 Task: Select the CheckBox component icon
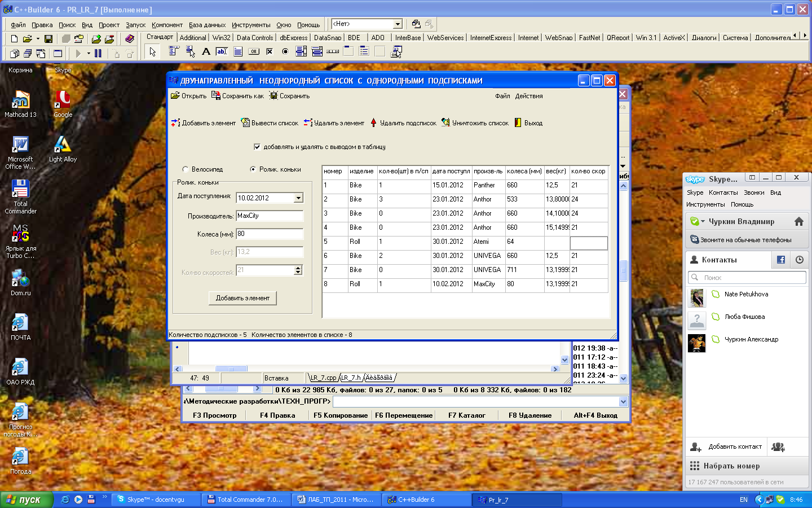point(270,51)
